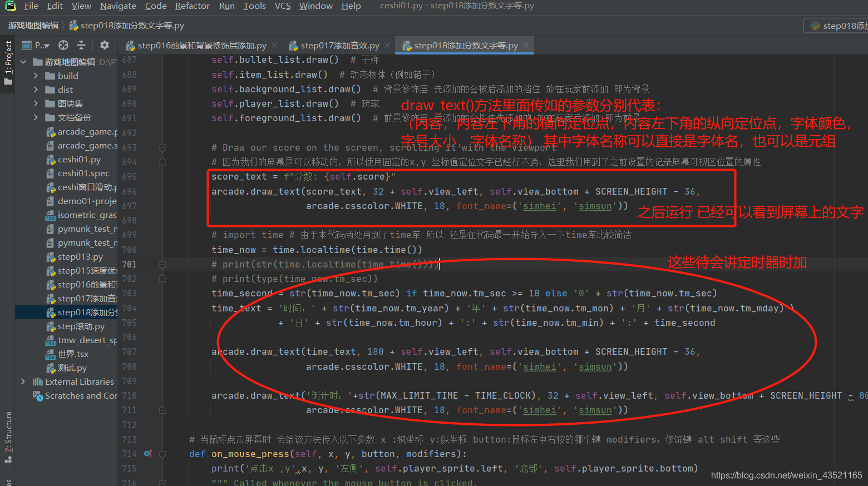Open the 1: Project tool window tab
The image size is (868, 486).
point(8,62)
